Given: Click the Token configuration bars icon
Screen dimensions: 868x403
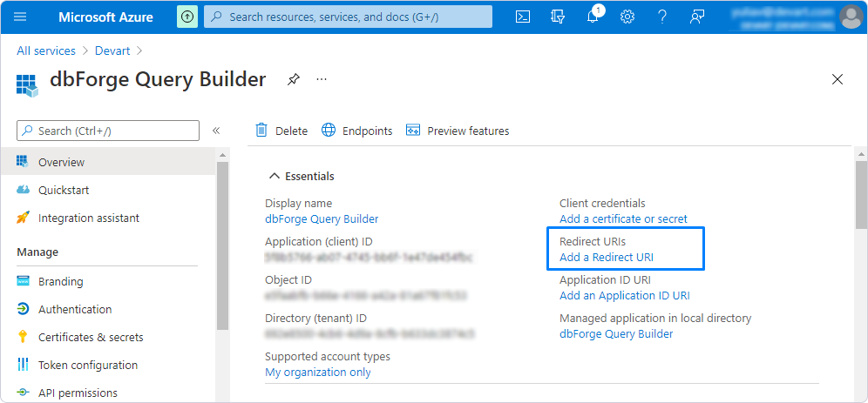Looking at the screenshot, I should pos(23,365).
